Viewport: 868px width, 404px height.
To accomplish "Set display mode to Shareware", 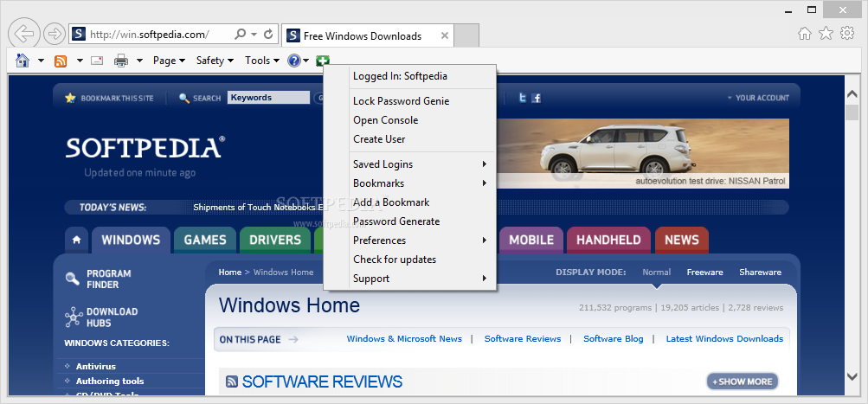I will (x=760, y=273).
